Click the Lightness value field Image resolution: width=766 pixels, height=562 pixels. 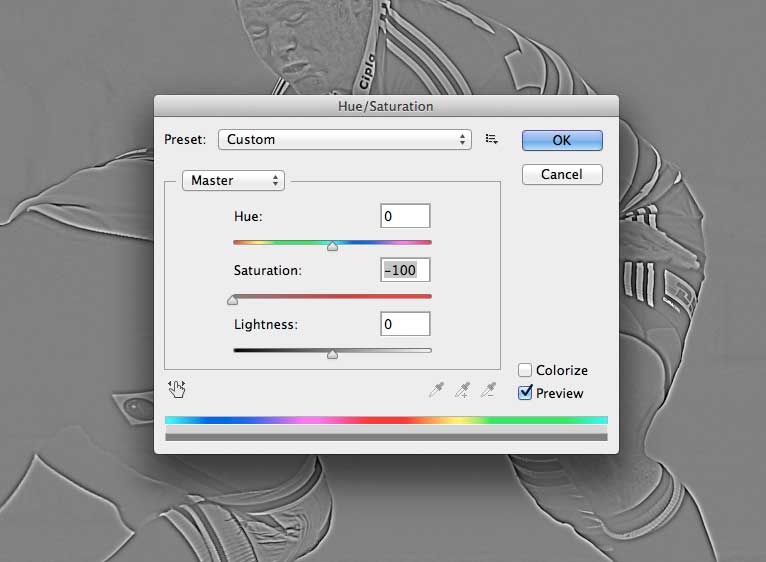405,324
